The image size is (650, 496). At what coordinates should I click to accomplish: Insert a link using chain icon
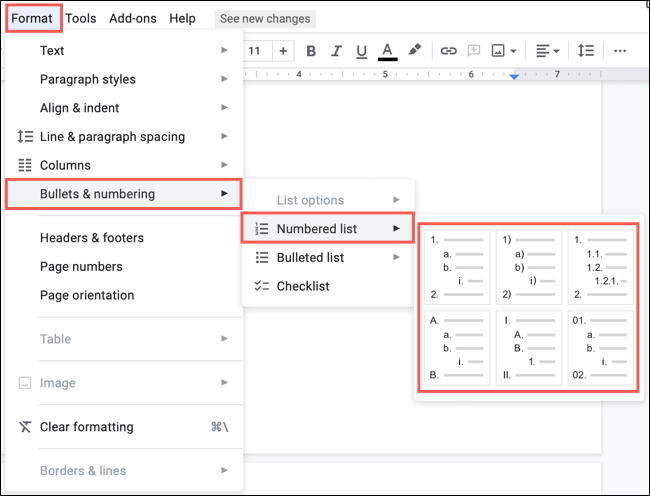(449, 51)
